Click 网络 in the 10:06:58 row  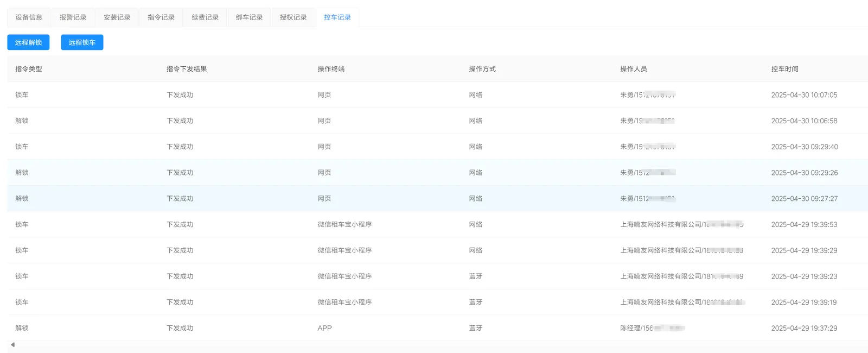coord(476,121)
